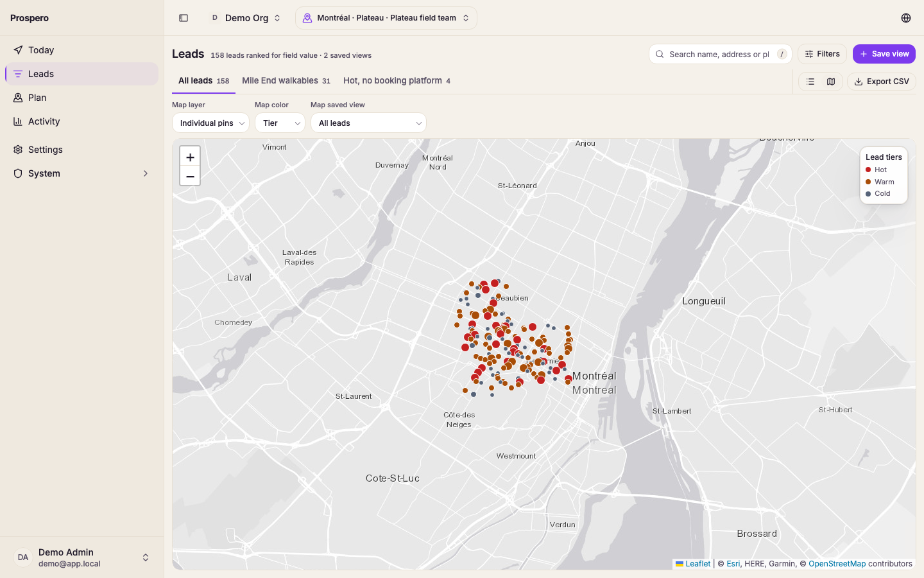Viewport: 924px width, 578px height.
Task: Click the Westmount map label
Action: pyautogui.click(x=516, y=456)
